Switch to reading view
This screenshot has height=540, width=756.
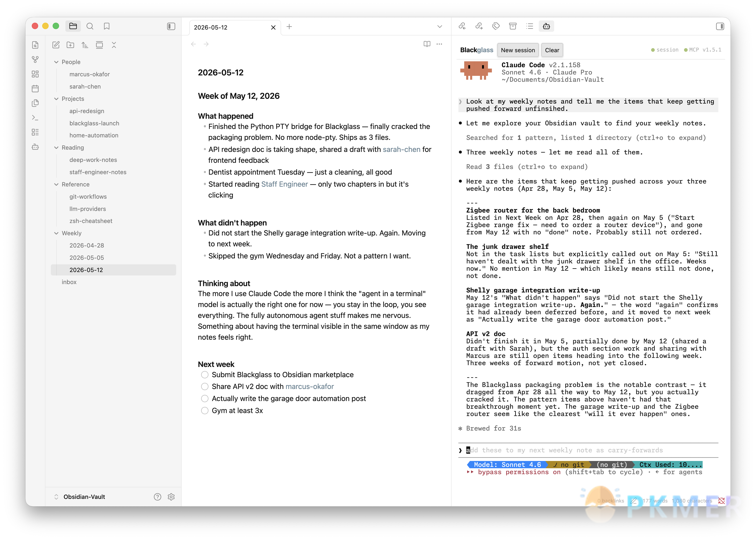coord(427,44)
